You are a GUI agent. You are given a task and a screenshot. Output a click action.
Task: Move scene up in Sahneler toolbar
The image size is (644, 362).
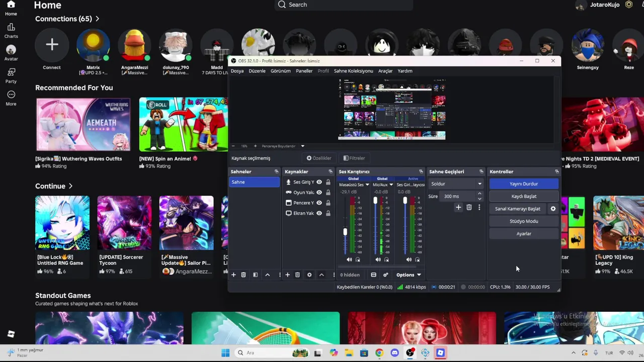267,275
